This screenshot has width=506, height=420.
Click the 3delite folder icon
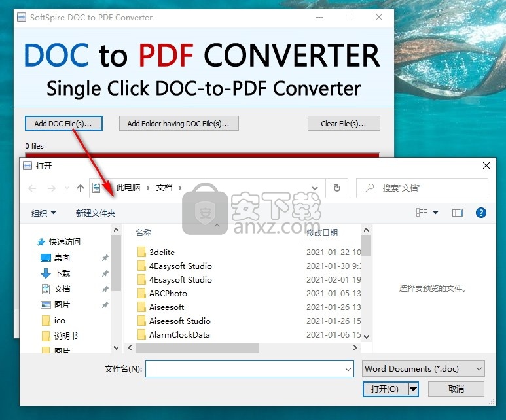tap(141, 252)
